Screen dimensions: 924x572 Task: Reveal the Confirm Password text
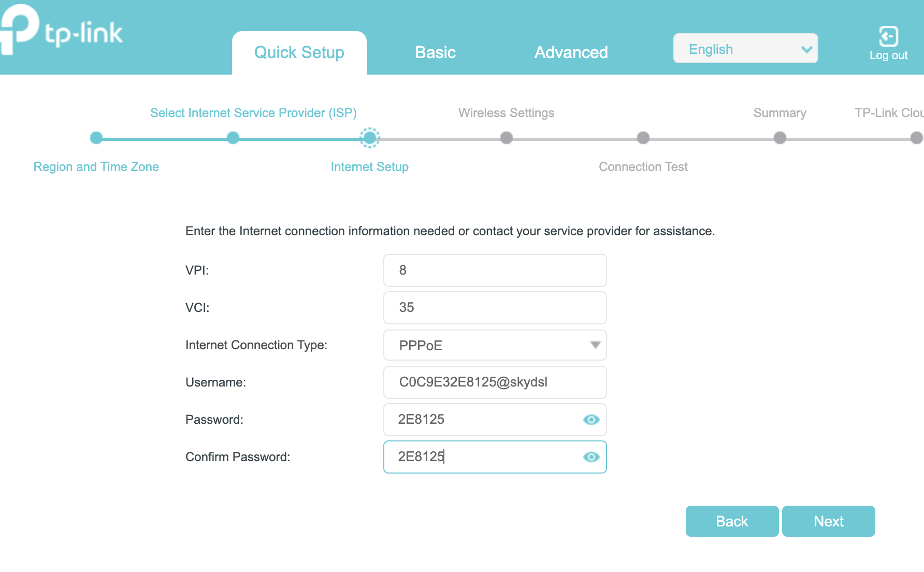(590, 457)
